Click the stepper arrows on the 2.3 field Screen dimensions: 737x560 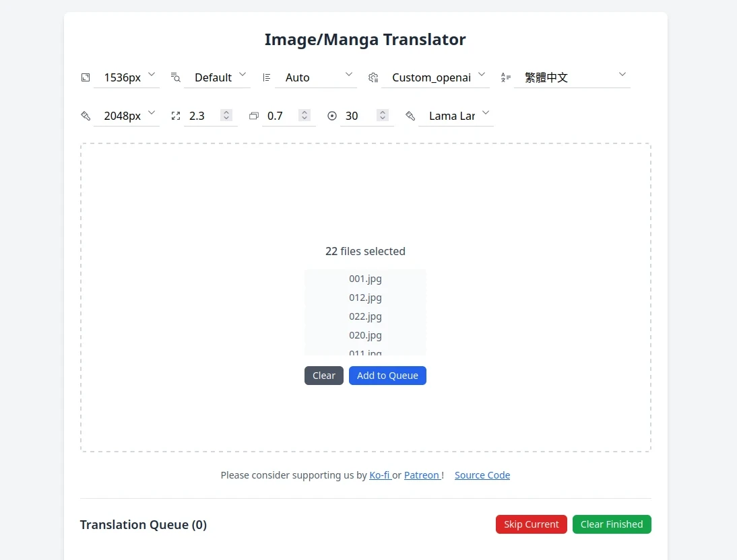[x=226, y=116]
